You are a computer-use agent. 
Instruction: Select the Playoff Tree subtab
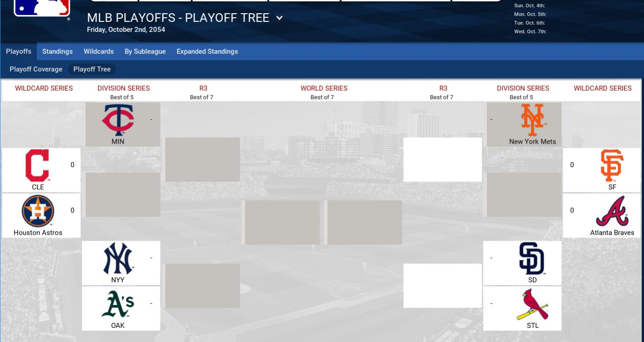point(92,69)
